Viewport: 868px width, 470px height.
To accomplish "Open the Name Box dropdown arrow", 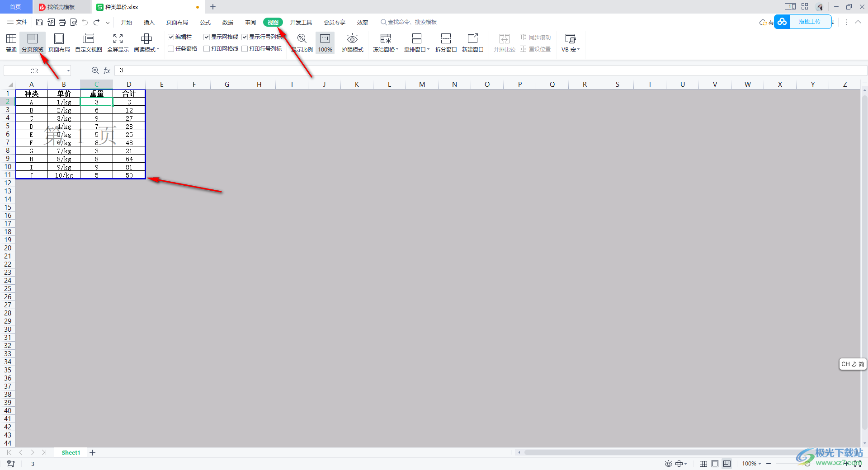I will click(68, 70).
